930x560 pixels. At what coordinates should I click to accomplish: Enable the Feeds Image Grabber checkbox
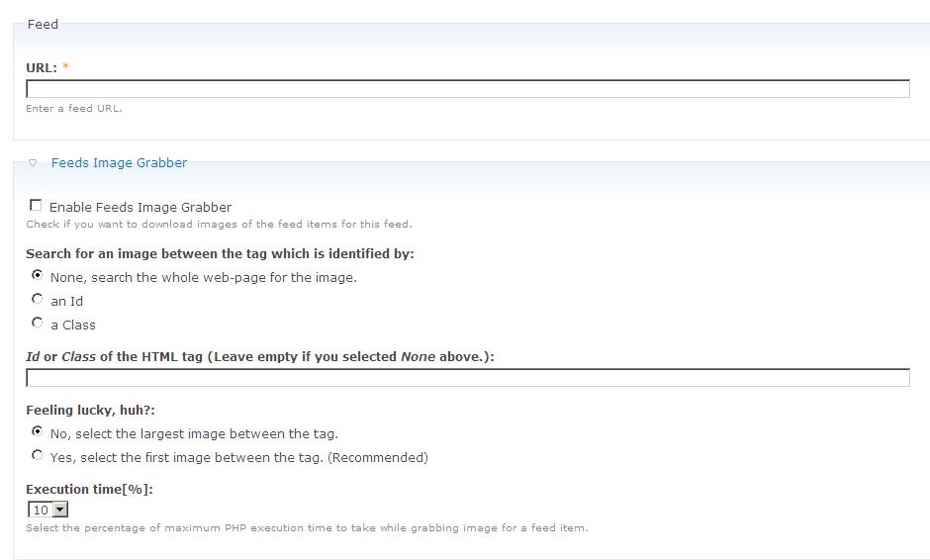[37, 206]
